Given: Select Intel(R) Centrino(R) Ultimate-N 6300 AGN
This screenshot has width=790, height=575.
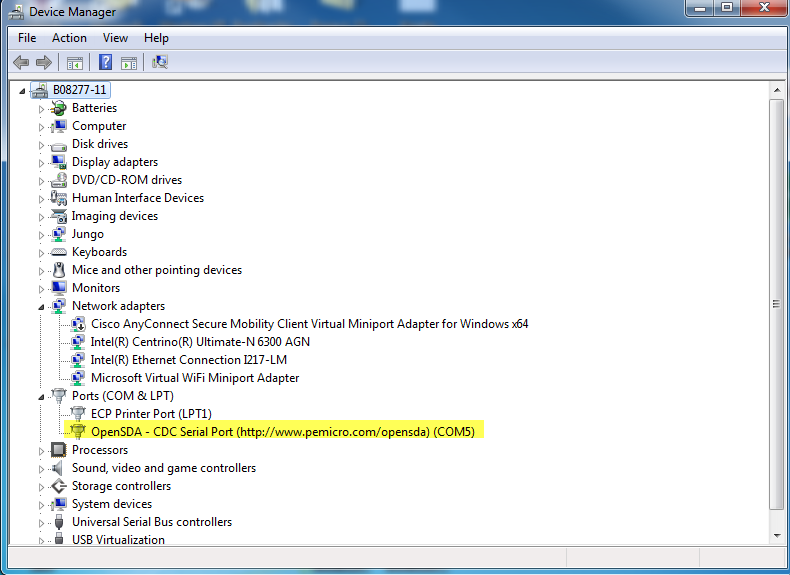Looking at the screenshot, I should [200, 342].
